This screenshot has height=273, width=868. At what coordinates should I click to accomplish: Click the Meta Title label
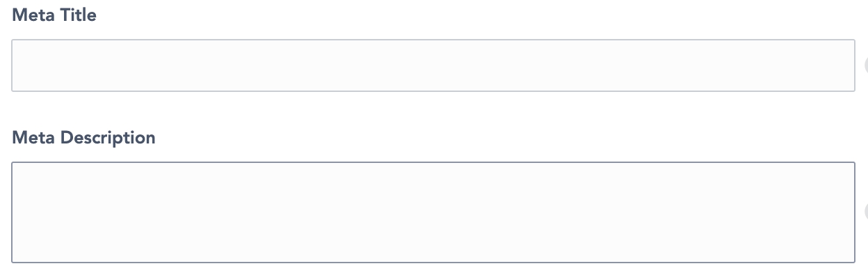(54, 15)
